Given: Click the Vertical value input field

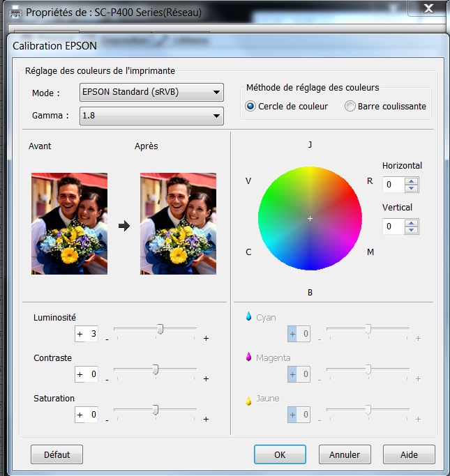Looking at the screenshot, I should (x=393, y=227).
